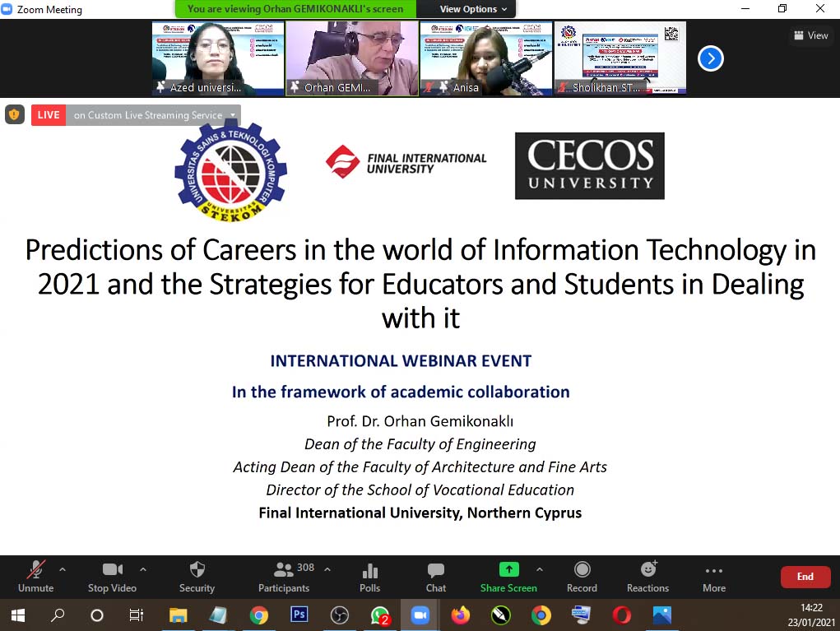
Task: Click the meeting encryption shield icon
Action: click(x=15, y=114)
